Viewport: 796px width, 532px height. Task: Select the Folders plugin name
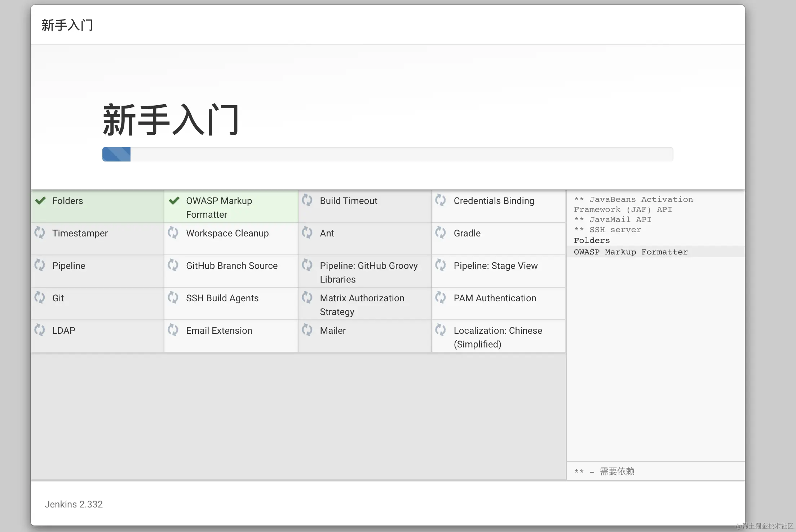(x=67, y=201)
